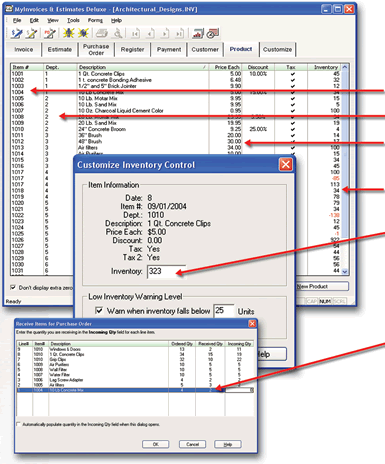
Task: Sort by the Discount column header
Action: click(x=258, y=67)
